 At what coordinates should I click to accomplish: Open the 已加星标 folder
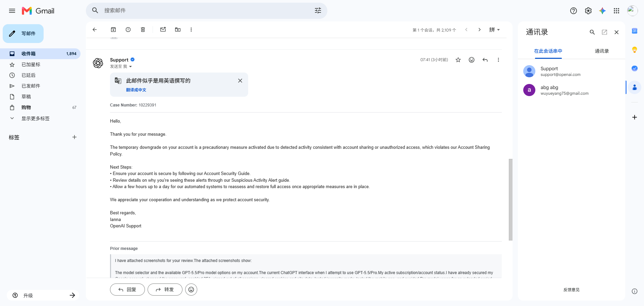(40, 64)
